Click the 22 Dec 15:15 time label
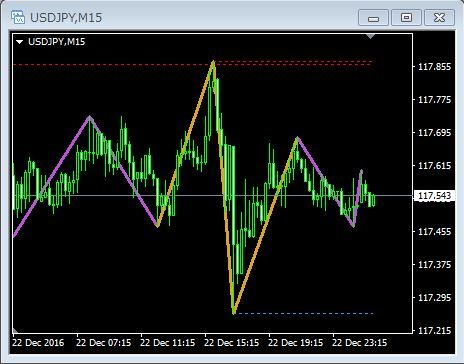The image size is (464, 364). pyautogui.click(x=231, y=343)
